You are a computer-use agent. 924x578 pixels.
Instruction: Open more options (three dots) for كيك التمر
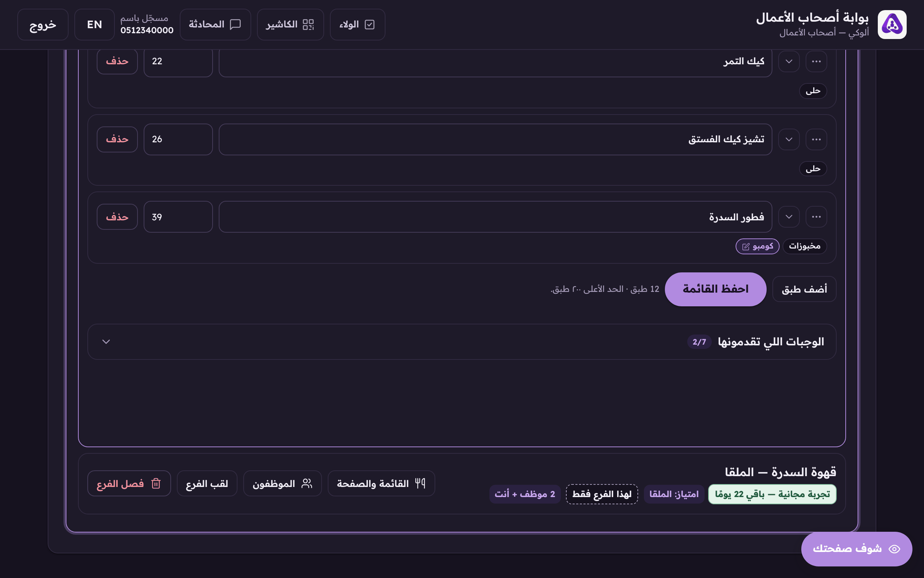coord(816,61)
